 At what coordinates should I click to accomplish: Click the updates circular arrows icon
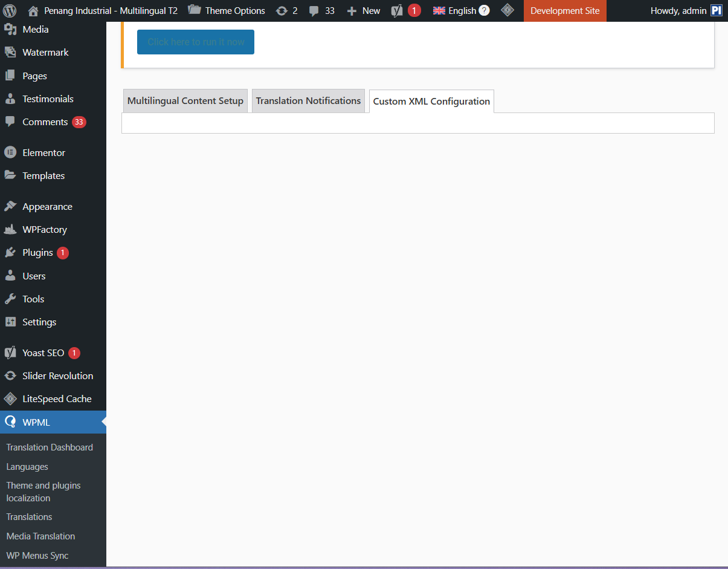click(282, 11)
